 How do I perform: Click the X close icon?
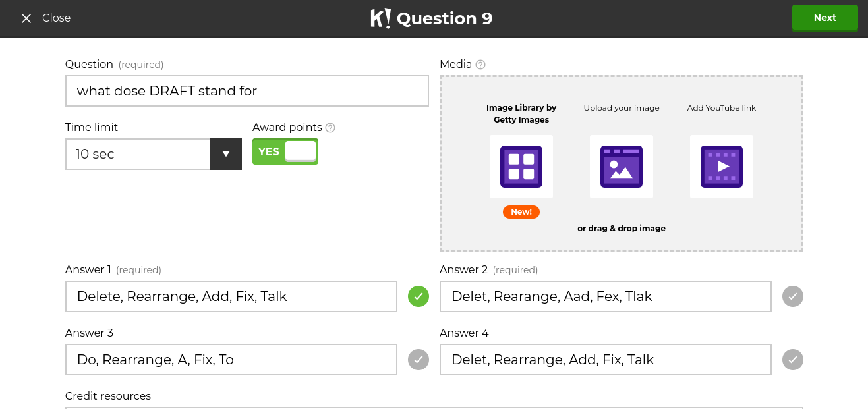pyautogui.click(x=26, y=18)
